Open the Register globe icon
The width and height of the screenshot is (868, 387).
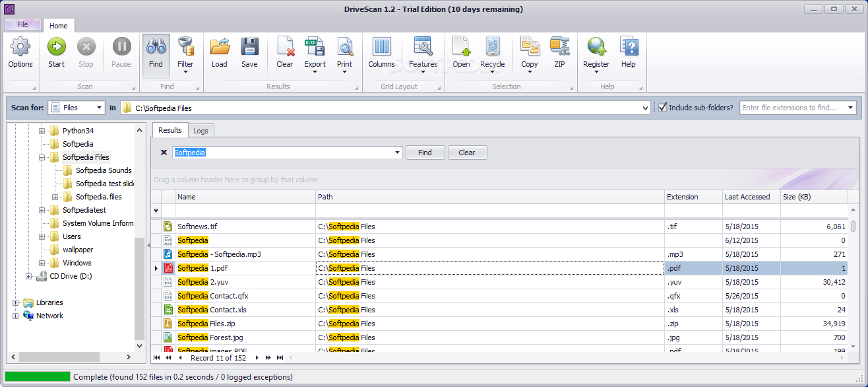point(596,47)
